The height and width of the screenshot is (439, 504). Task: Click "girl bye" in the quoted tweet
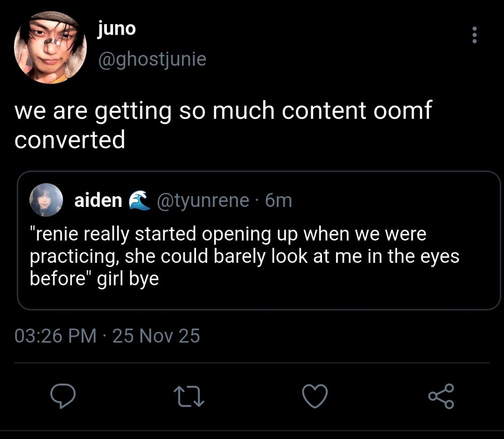coord(128,278)
